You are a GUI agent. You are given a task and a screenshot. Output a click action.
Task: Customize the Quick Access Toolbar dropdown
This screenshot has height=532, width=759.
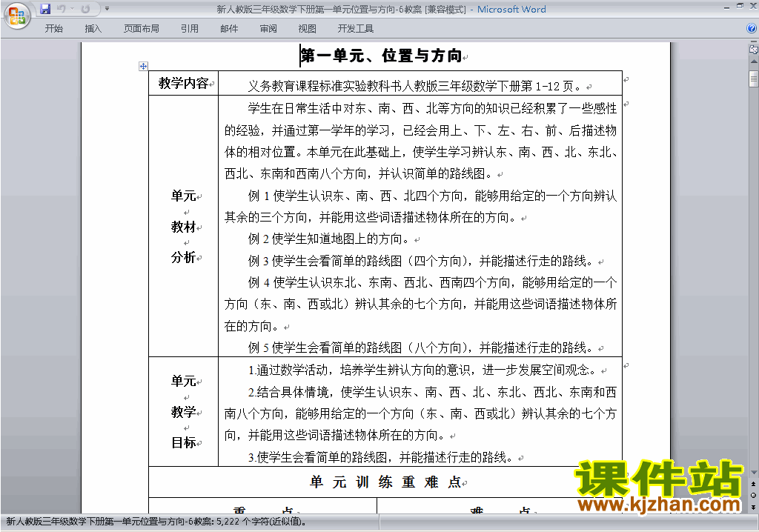107,9
